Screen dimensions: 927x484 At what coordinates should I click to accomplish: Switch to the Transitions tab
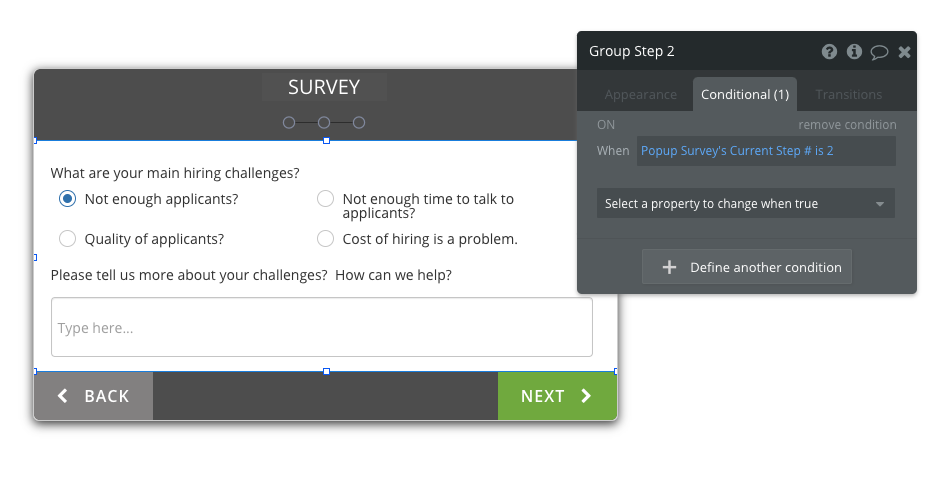[849, 95]
